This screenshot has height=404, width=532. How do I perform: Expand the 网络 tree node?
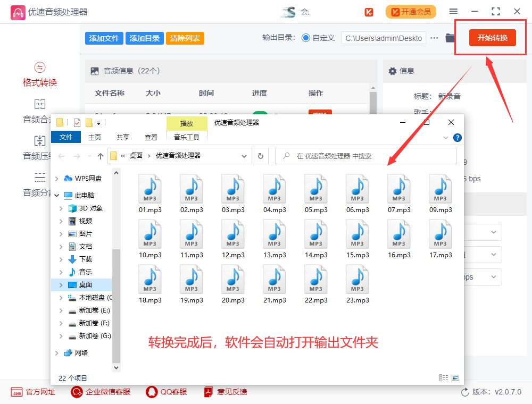coord(57,353)
